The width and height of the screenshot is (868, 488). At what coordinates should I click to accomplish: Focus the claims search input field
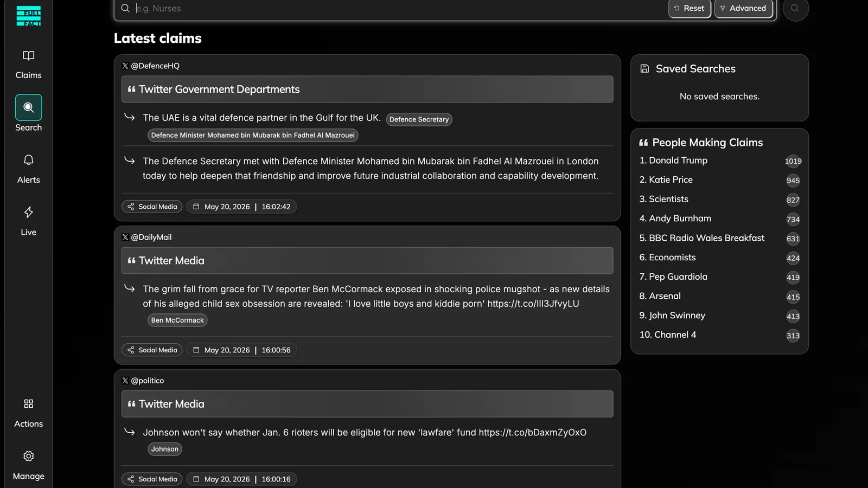coord(400,8)
